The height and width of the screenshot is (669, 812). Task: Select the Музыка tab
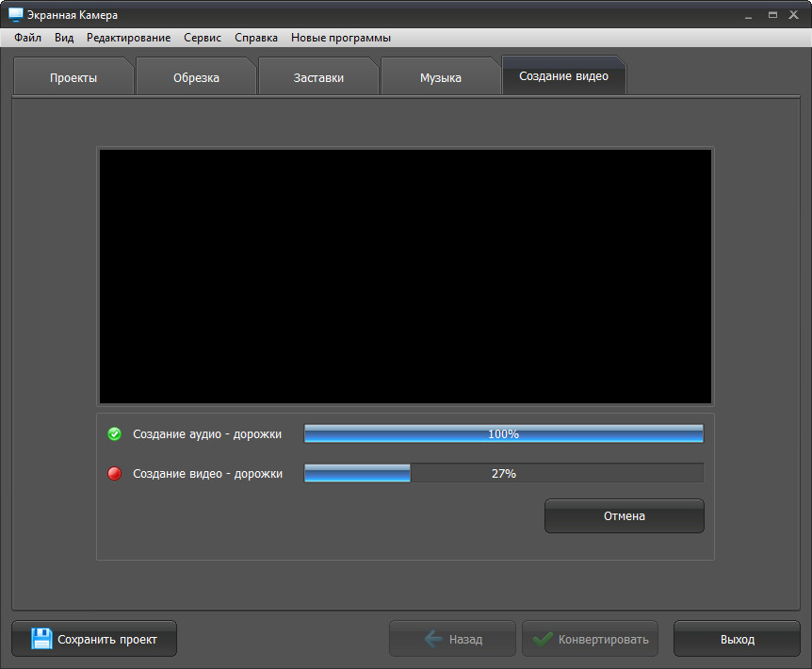440,78
